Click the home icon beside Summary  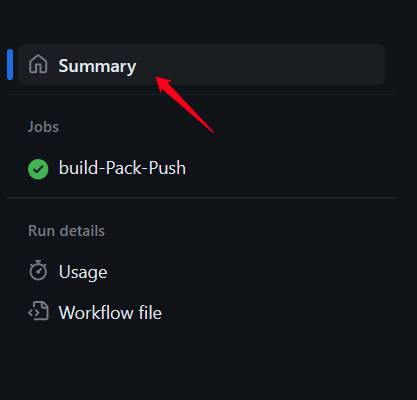pyautogui.click(x=38, y=64)
